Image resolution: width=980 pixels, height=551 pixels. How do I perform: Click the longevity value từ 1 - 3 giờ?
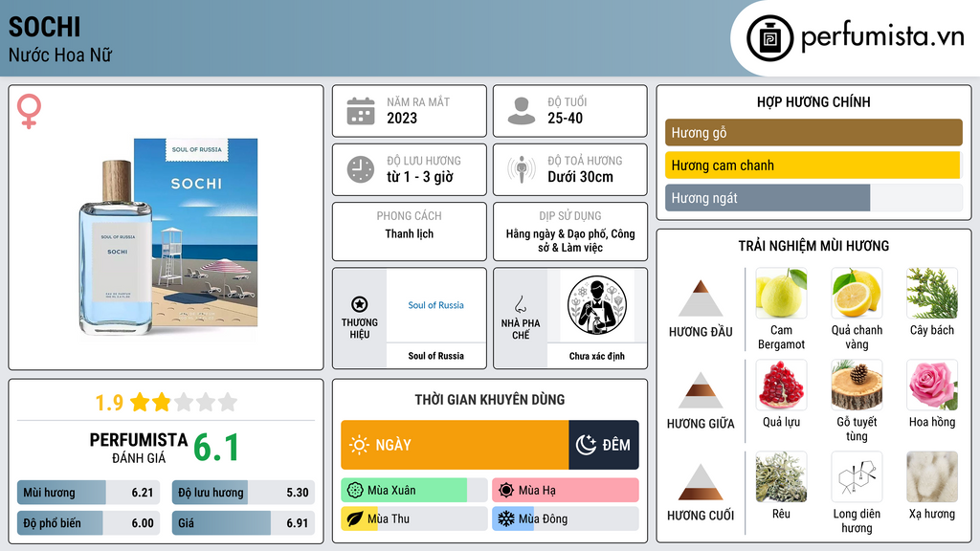[419, 177]
